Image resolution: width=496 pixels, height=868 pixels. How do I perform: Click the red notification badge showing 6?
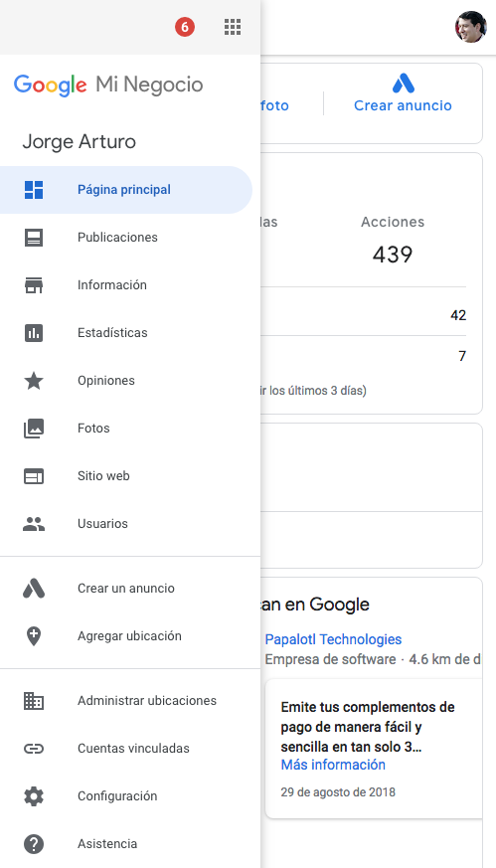point(185,27)
